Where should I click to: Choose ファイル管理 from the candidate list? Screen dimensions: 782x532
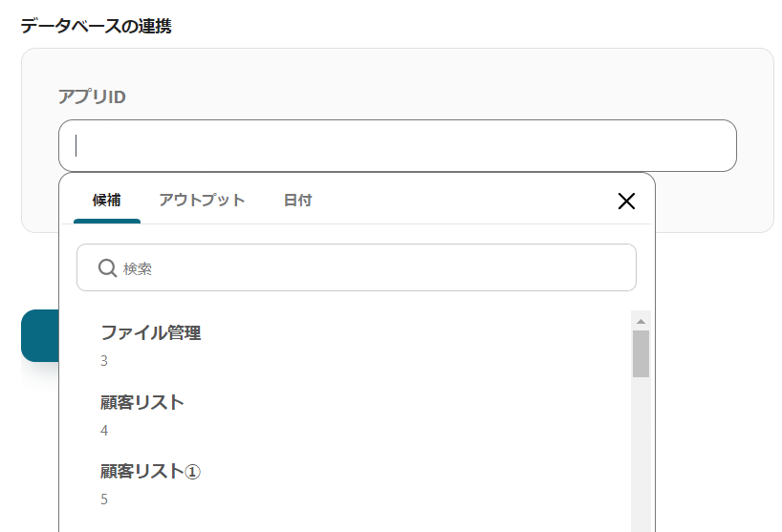click(150, 333)
